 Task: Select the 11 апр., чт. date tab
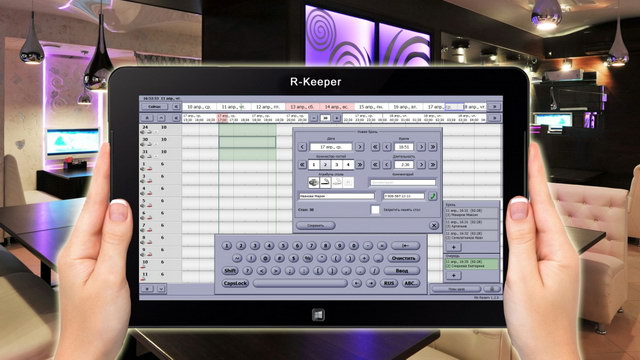[x=233, y=107]
